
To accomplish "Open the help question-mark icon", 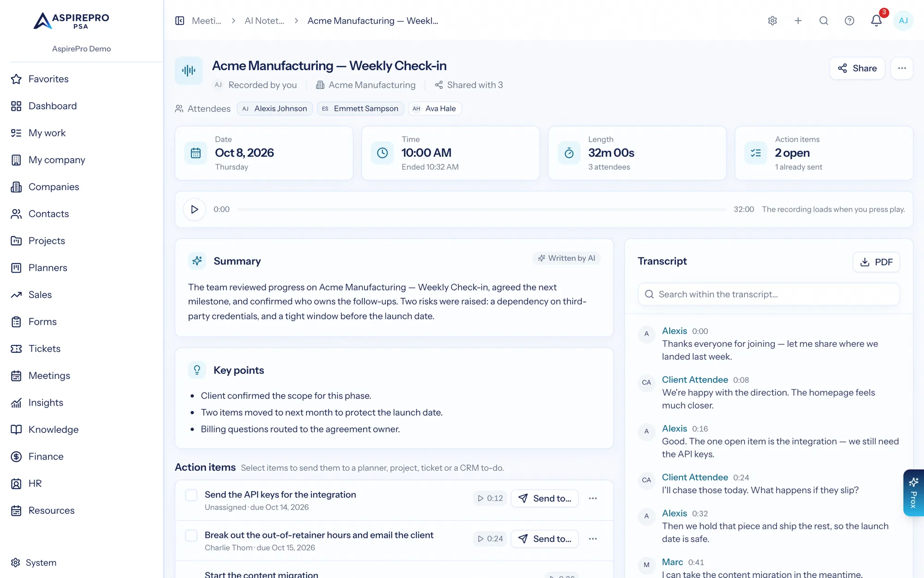I will (849, 21).
